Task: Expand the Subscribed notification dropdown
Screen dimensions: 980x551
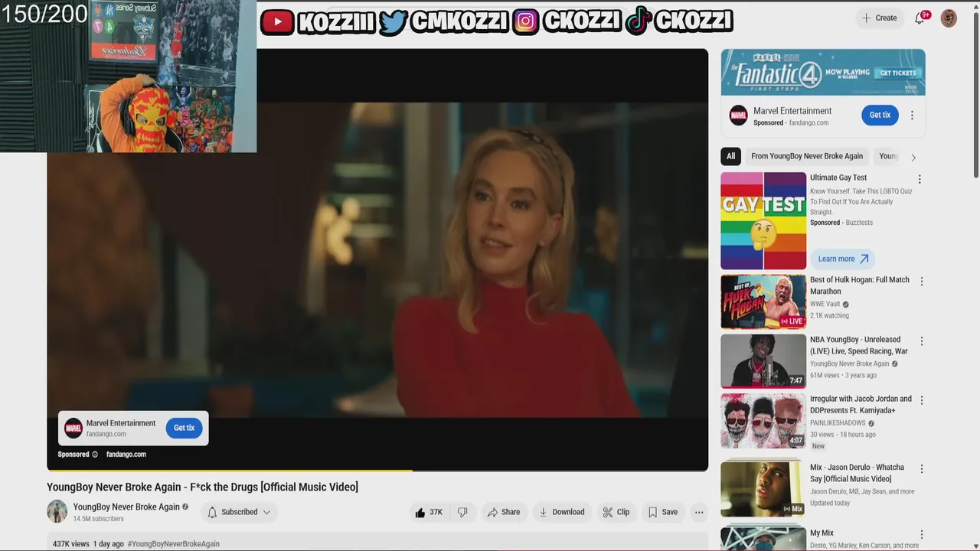Action: [x=240, y=512]
